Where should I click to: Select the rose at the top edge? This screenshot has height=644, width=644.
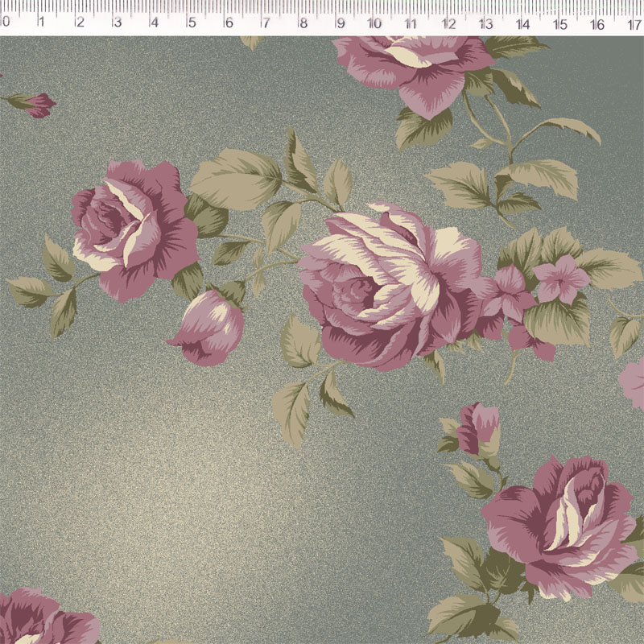coord(415,68)
